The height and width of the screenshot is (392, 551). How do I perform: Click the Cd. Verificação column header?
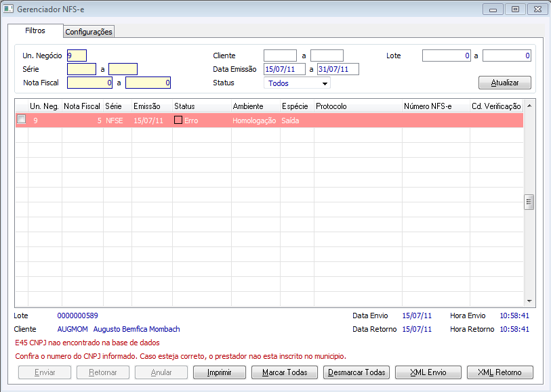coord(496,106)
